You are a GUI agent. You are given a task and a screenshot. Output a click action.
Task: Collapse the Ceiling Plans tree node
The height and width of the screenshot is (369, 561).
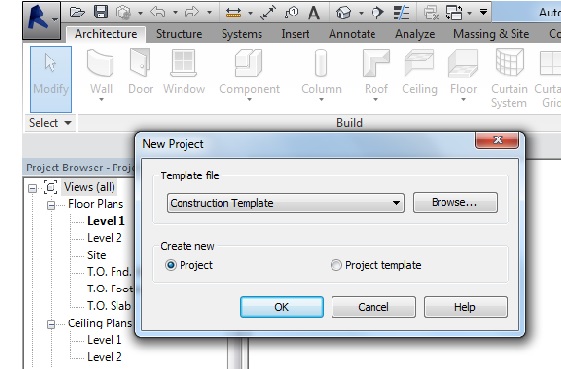[x=51, y=324]
